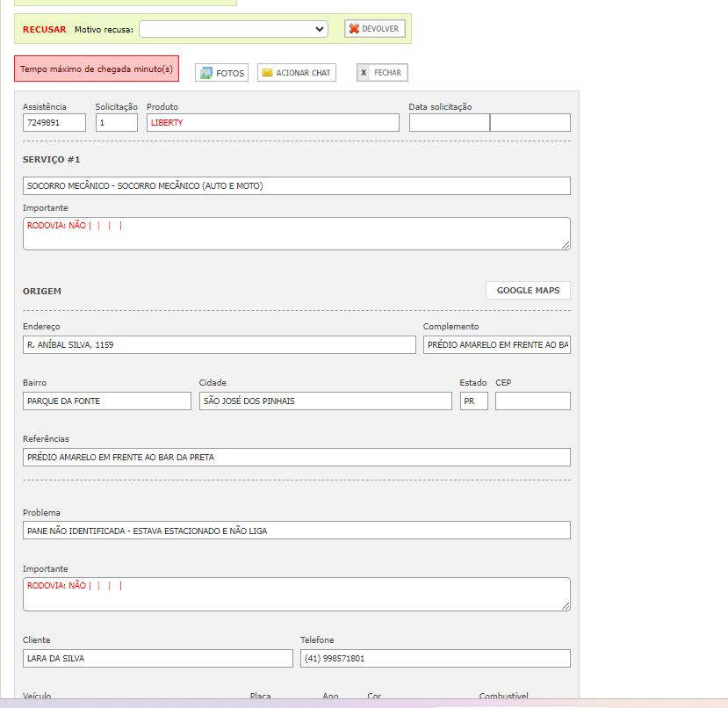Click the Assistência number field
This screenshot has width=728, height=708.
(x=54, y=123)
